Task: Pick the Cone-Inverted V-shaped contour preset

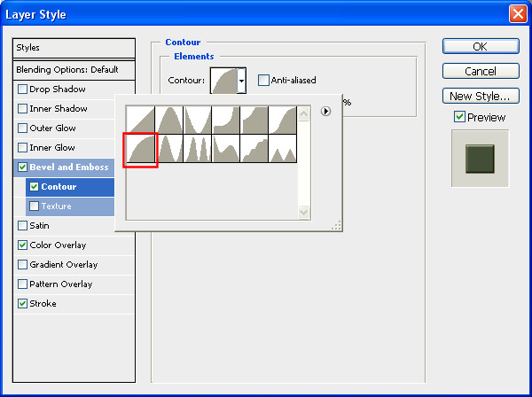Action: click(x=198, y=120)
